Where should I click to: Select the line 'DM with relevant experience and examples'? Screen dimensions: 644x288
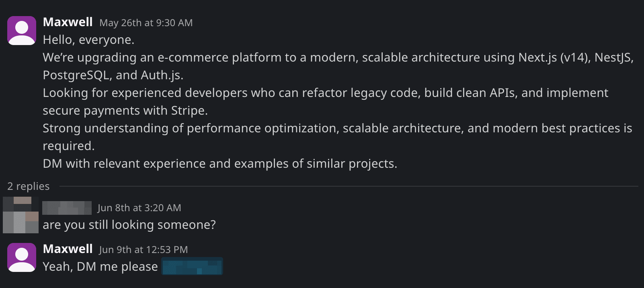pyautogui.click(x=220, y=164)
